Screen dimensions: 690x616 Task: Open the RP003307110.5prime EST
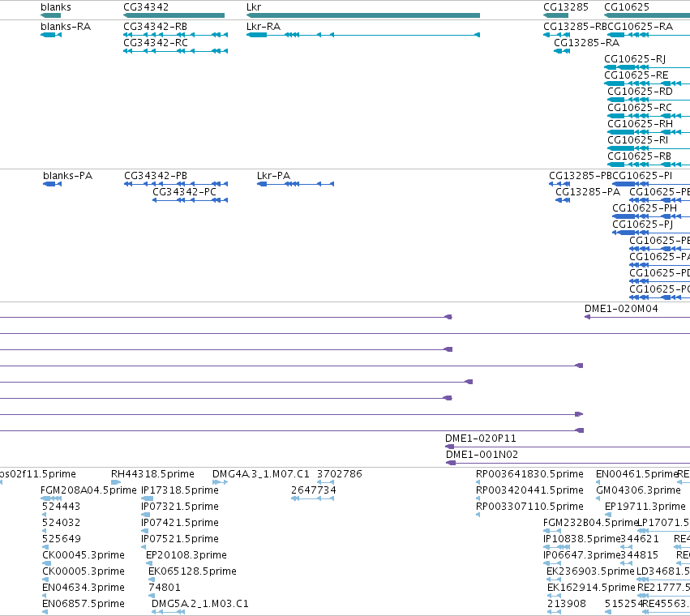click(478, 515)
